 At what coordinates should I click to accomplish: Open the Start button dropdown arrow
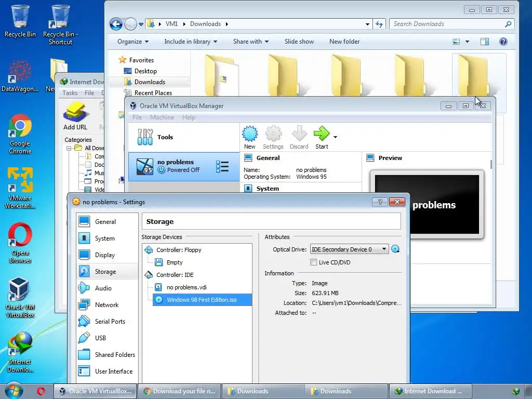pyautogui.click(x=335, y=137)
